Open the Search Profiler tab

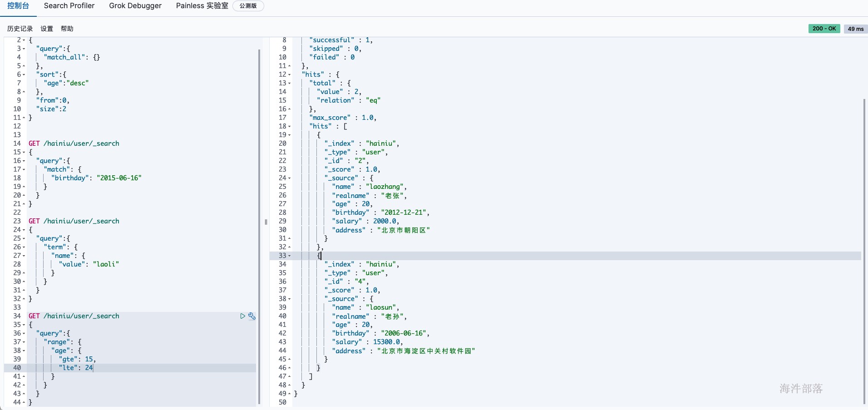(x=69, y=6)
